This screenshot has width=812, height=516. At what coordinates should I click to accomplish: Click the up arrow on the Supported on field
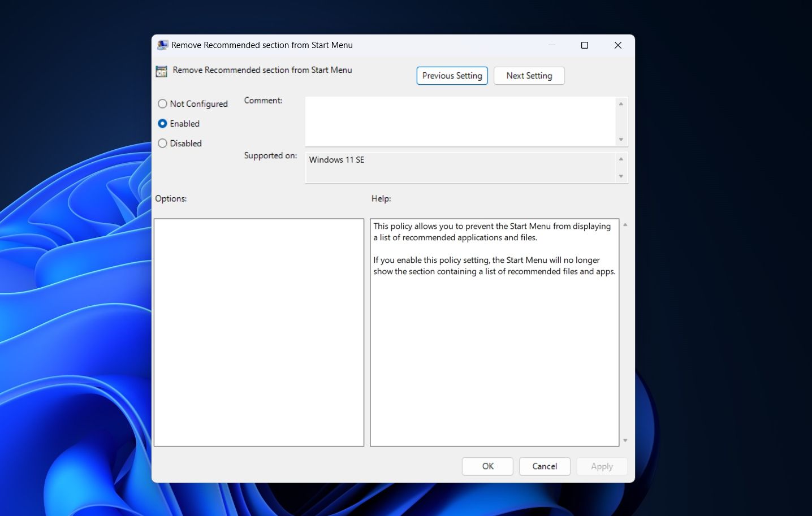[619, 158]
